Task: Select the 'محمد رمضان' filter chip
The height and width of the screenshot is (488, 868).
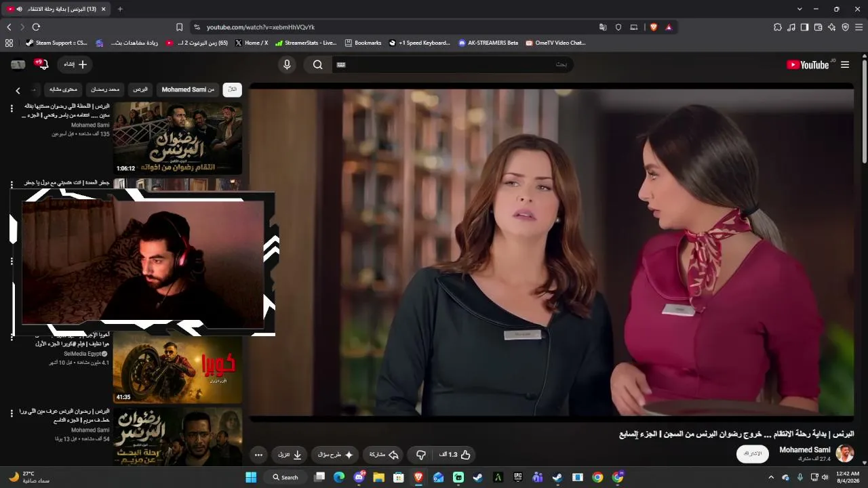Action: [x=105, y=89]
